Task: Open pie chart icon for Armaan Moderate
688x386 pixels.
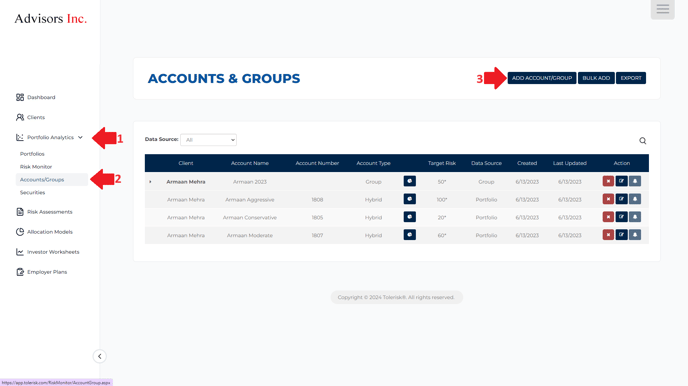Action: [409, 235]
